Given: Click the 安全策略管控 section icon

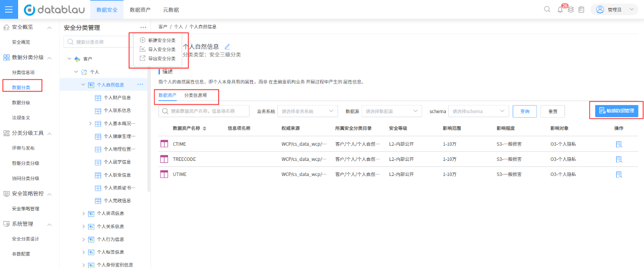Looking at the screenshot, I should 7,194.
